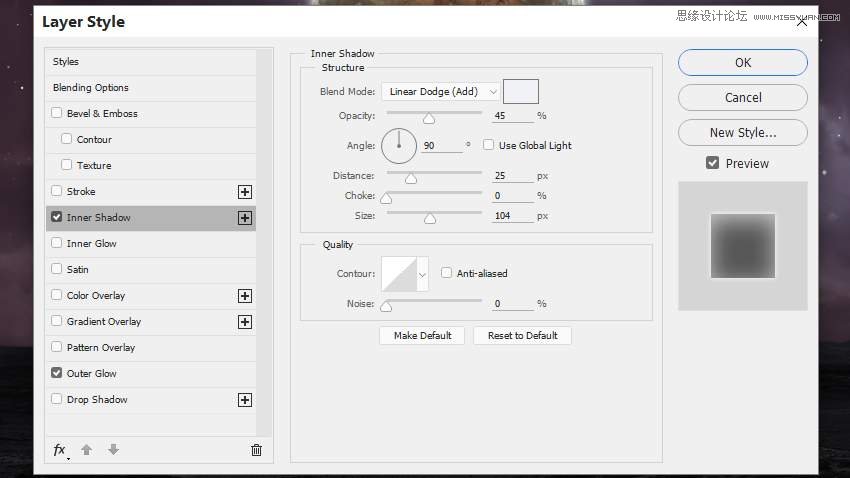This screenshot has height=478, width=850.
Task: Uncheck the Outer Glow checkbox
Action: click(x=56, y=373)
